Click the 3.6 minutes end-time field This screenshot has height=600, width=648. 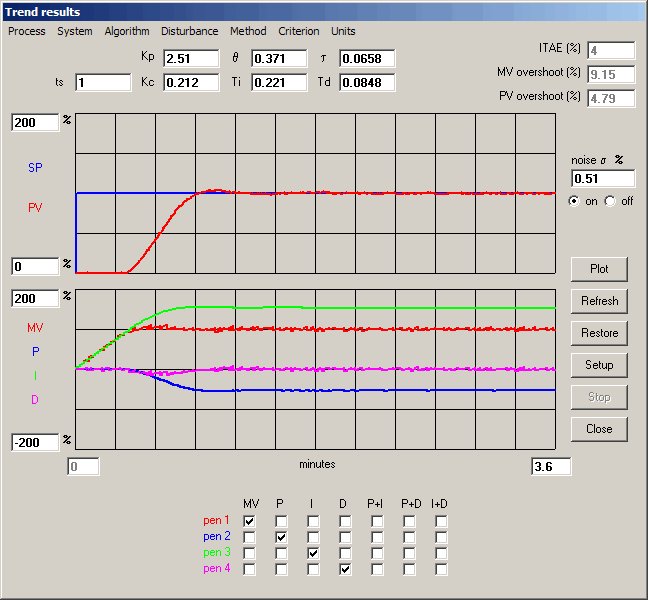[x=550, y=466]
